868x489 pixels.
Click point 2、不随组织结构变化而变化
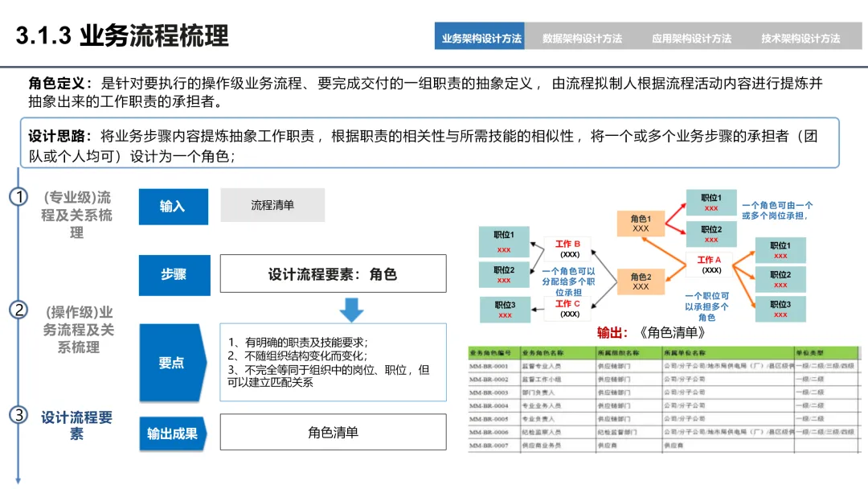(298, 355)
